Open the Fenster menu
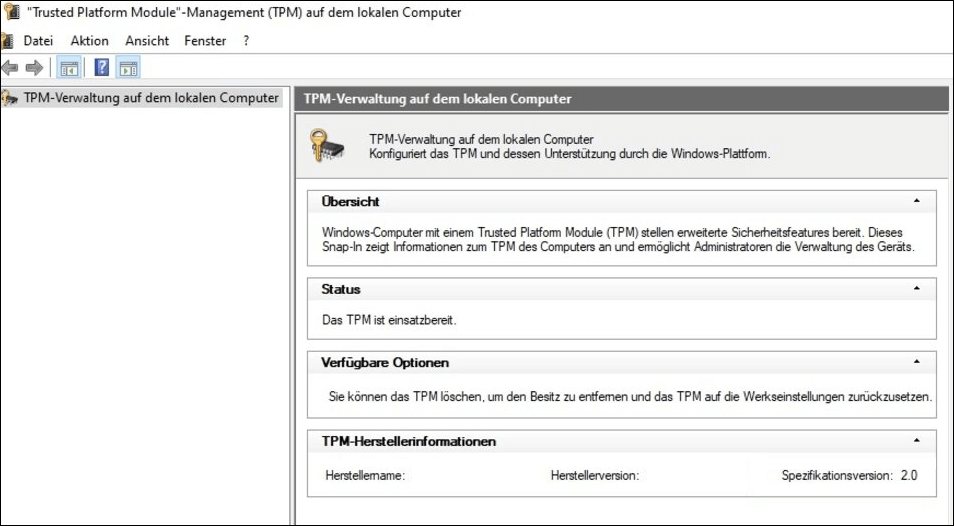This screenshot has width=954, height=526. tap(205, 41)
